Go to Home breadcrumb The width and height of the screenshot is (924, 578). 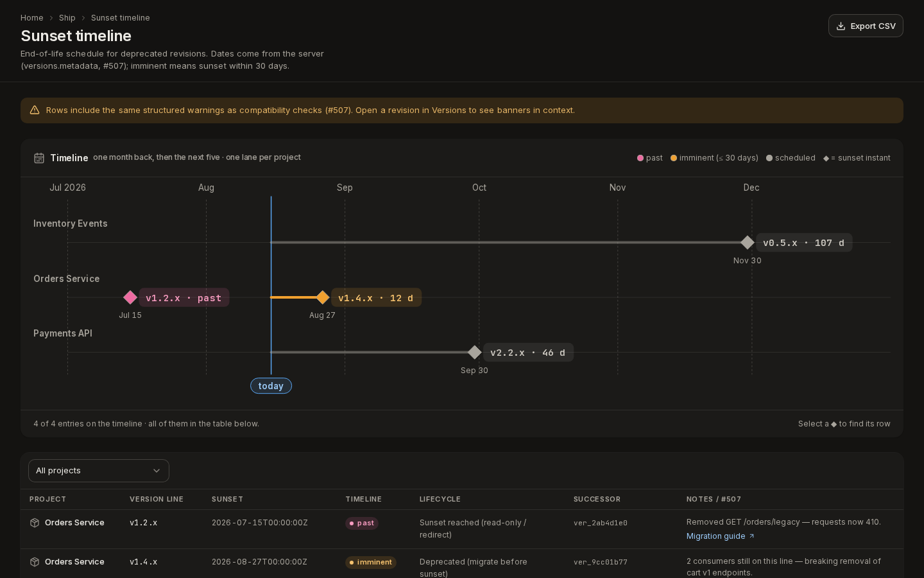point(32,18)
